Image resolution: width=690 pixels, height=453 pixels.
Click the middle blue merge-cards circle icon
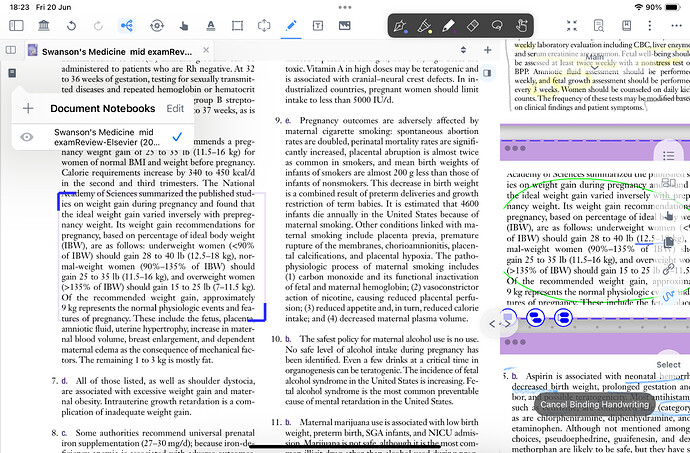tap(536, 317)
